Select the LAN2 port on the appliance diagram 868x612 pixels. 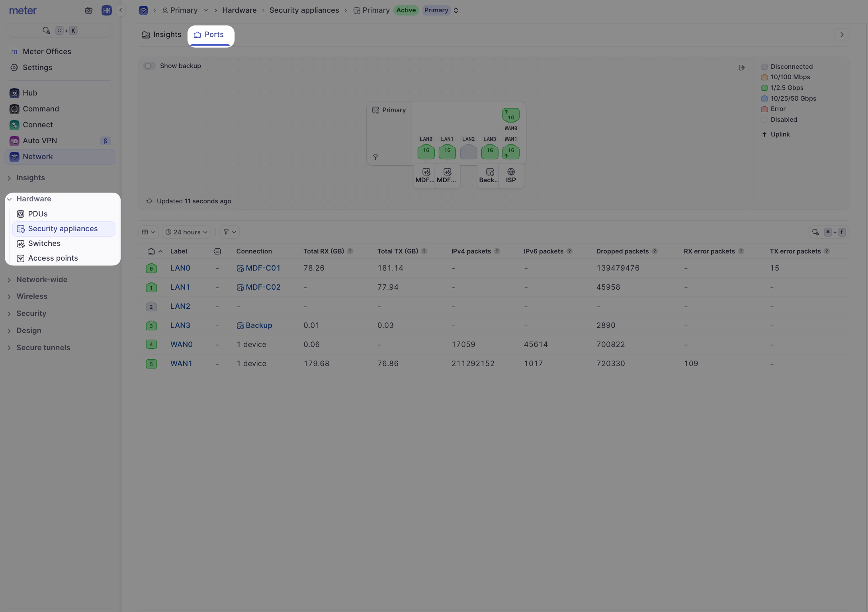(468, 152)
